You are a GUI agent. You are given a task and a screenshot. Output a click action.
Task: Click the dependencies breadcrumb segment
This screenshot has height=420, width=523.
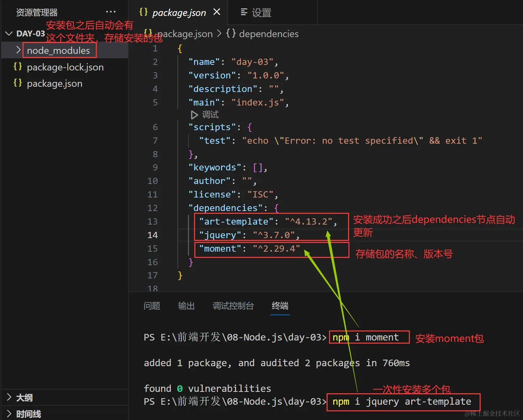(269, 34)
